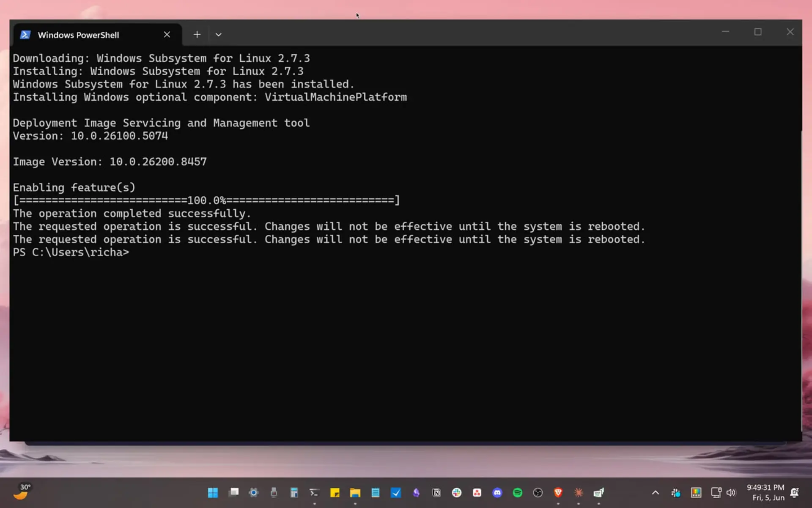Click the PS C:\Users\richa> prompt line
812x508 pixels.
(71, 252)
